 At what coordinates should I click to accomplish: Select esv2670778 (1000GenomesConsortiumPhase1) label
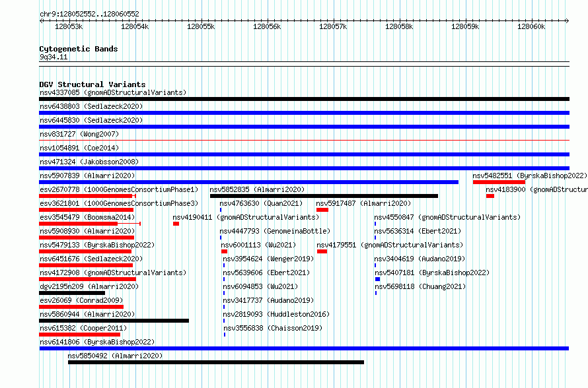(119, 189)
